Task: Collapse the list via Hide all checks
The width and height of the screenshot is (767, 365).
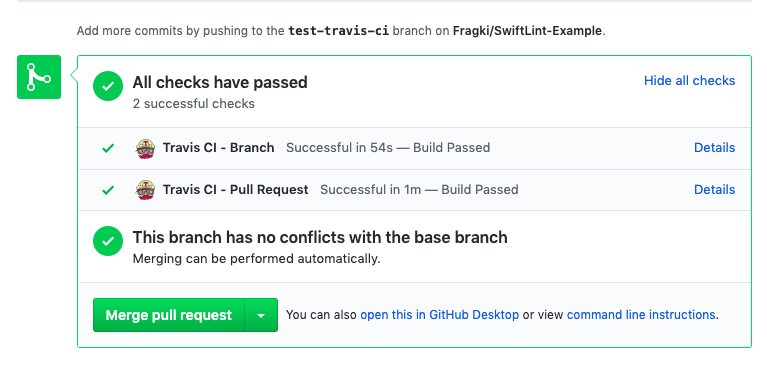Action: [689, 81]
